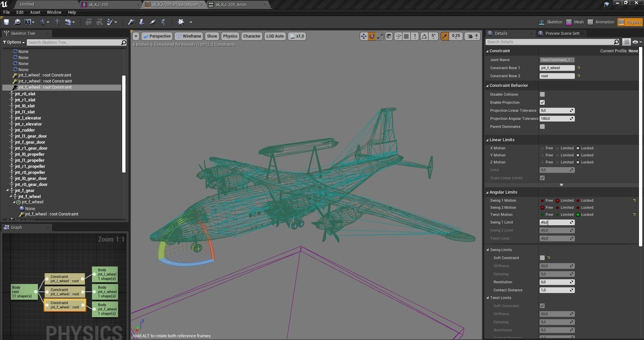Click the Wireframe view mode button
Screen dimensions: 644x340
[189, 36]
